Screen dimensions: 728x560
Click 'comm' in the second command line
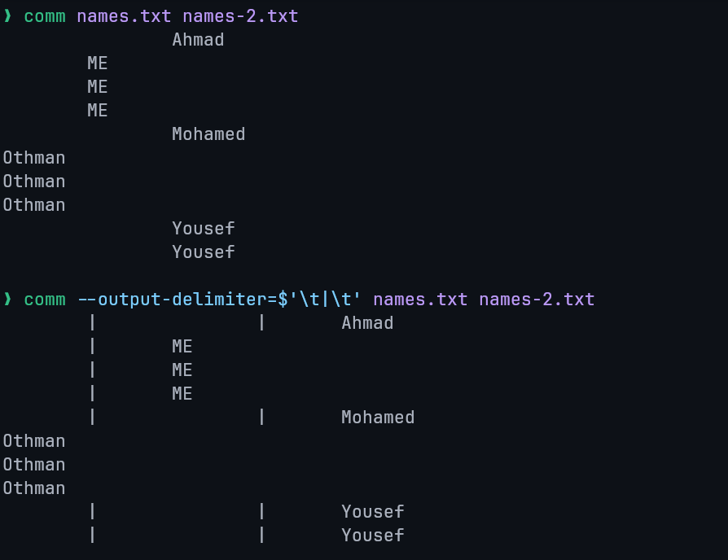click(x=45, y=300)
